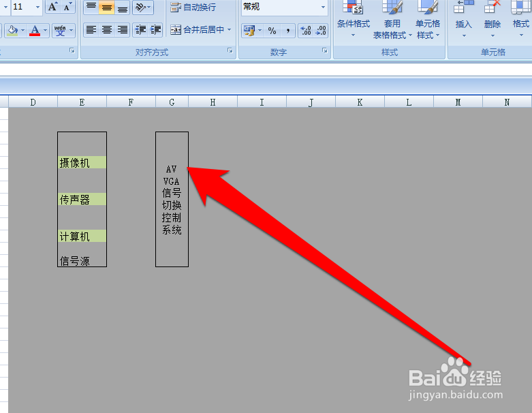Click the formula bar input area

266,70
